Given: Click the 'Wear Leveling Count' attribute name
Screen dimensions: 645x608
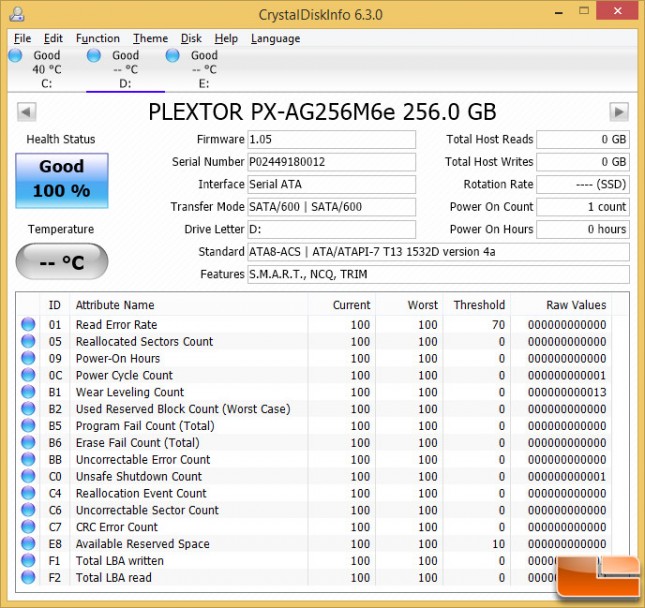Looking at the screenshot, I should (130, 392).
